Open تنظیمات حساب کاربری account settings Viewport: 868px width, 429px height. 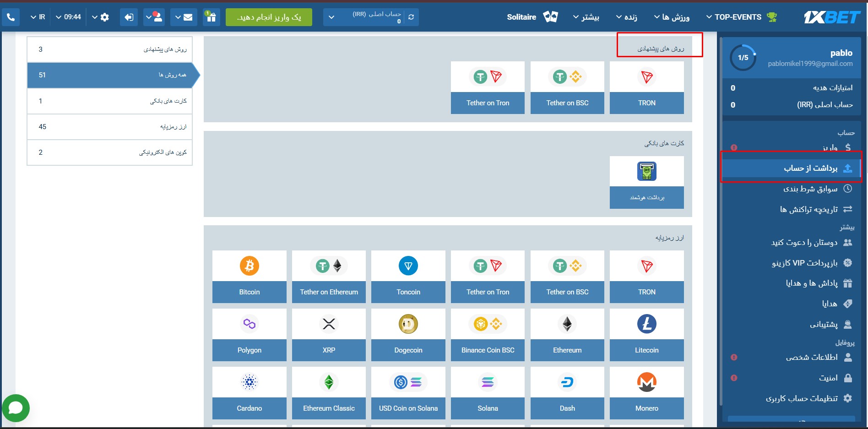791,398
